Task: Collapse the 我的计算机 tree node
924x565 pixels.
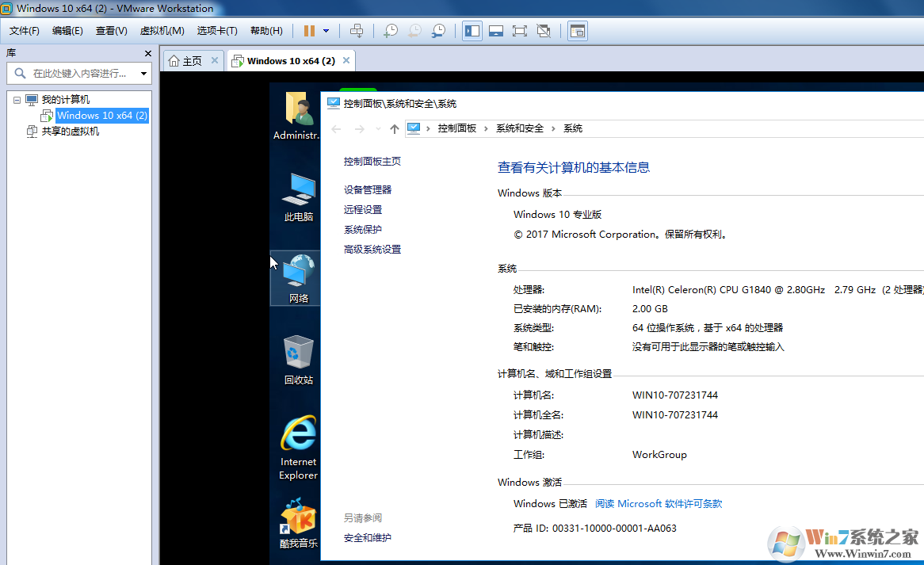Action: pos(17,100)
